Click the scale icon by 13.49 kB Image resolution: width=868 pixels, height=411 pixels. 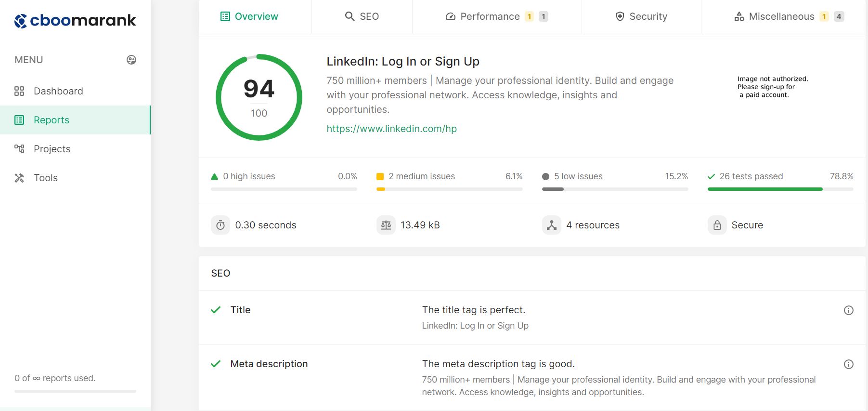386,225
